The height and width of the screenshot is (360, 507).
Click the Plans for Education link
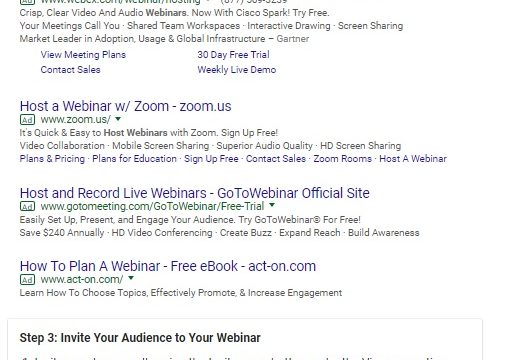(134, 159)
